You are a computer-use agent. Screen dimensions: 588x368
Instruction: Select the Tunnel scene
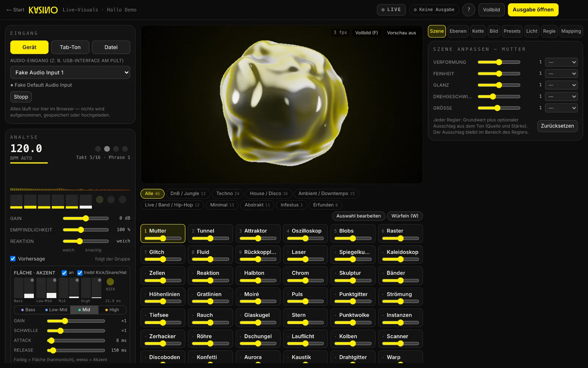(x=210, y=233)
